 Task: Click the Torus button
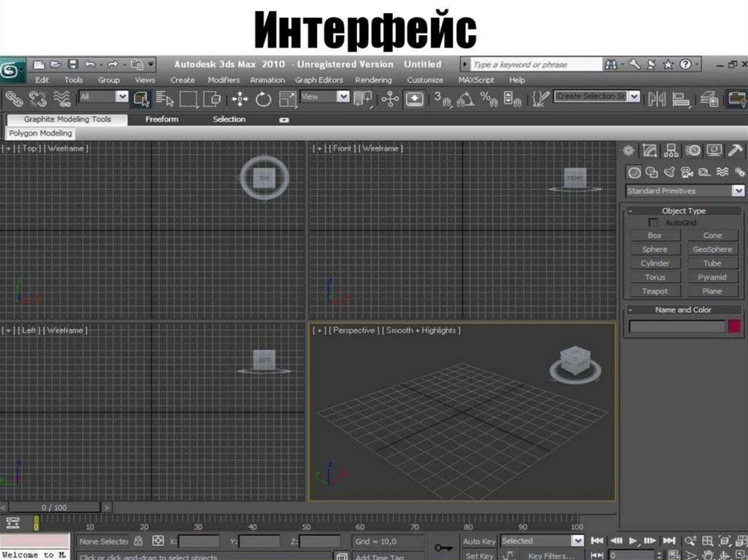655,277
